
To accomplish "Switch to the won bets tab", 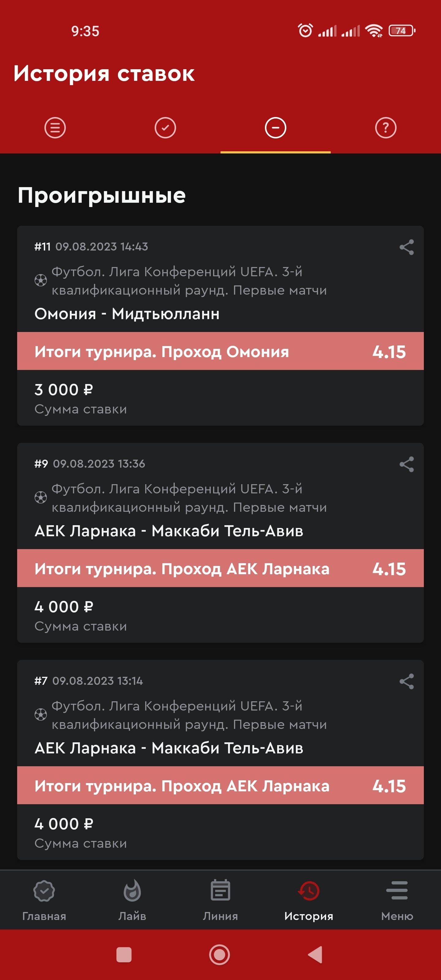I will coord(165,127).
